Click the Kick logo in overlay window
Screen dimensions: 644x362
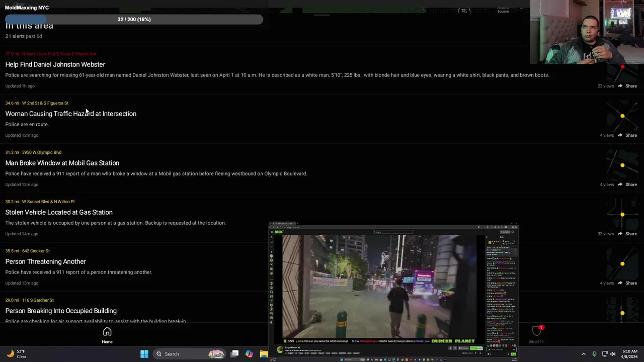[279, 232]
